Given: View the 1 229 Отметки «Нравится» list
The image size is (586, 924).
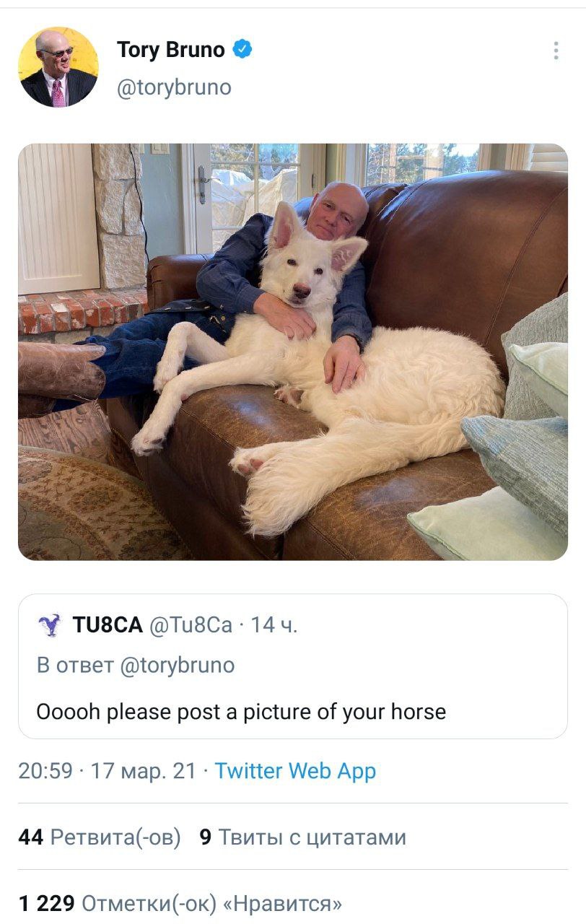Looking at the screenshot, I should point(180,903).
